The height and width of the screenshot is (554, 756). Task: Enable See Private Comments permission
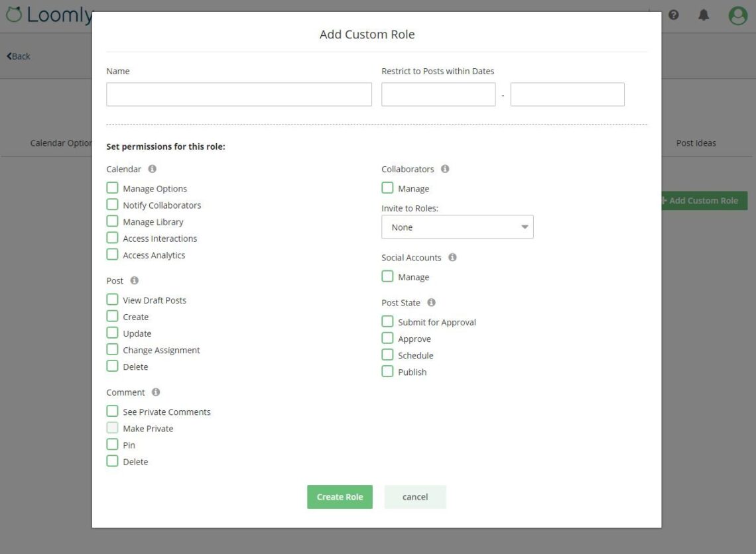click(112, 411)
